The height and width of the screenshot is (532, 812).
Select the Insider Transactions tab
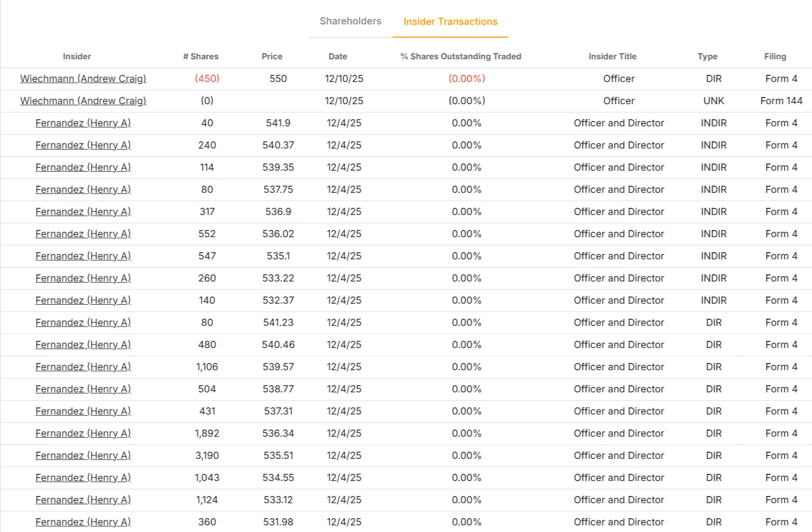pos(450,22)
